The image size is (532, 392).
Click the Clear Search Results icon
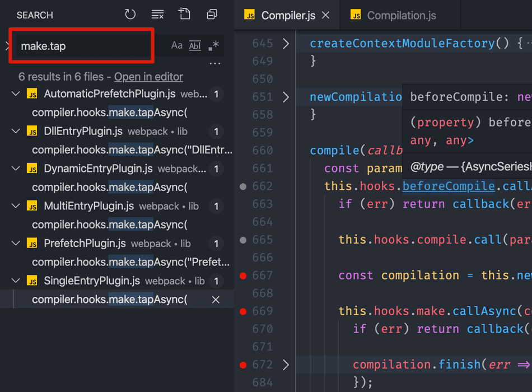tap(157, 14)
